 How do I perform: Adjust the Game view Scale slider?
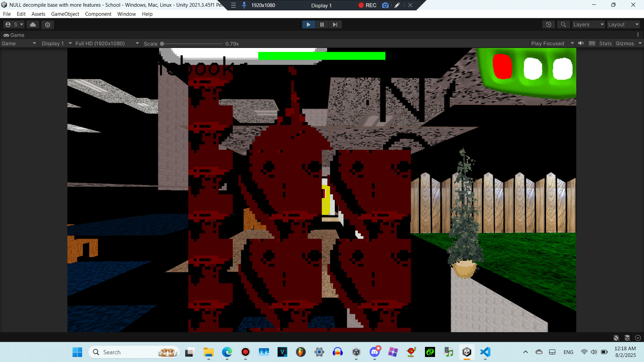click(162, 44)
